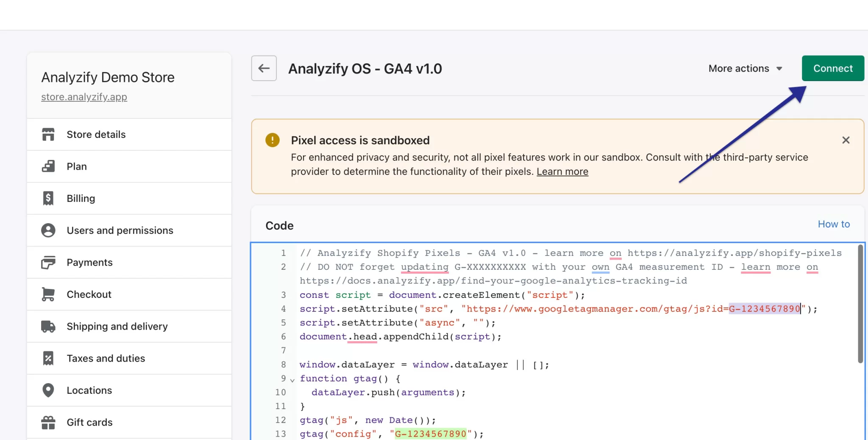
Task: Click the Analyzify OS - GA4 v1.0 heading
Action: point(365,68)
